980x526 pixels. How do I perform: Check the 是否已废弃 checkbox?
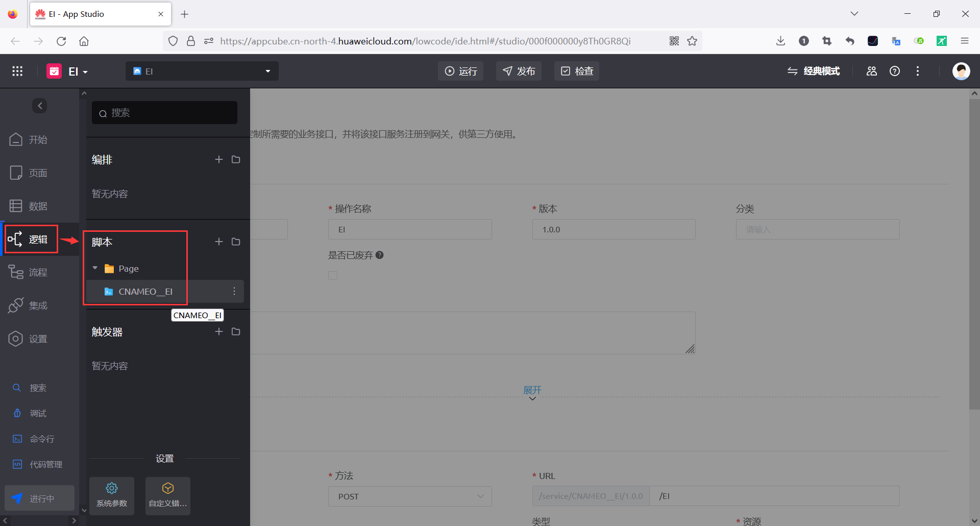(x=333, y=275)
